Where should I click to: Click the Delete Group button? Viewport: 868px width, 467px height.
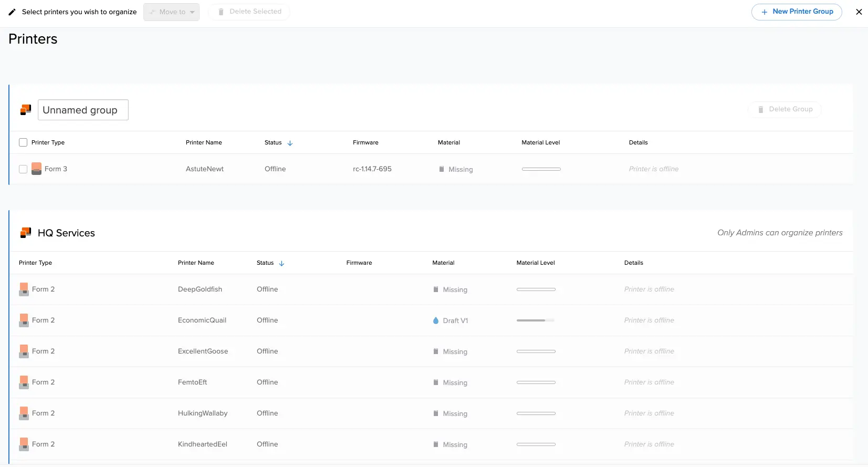point(785,109)
